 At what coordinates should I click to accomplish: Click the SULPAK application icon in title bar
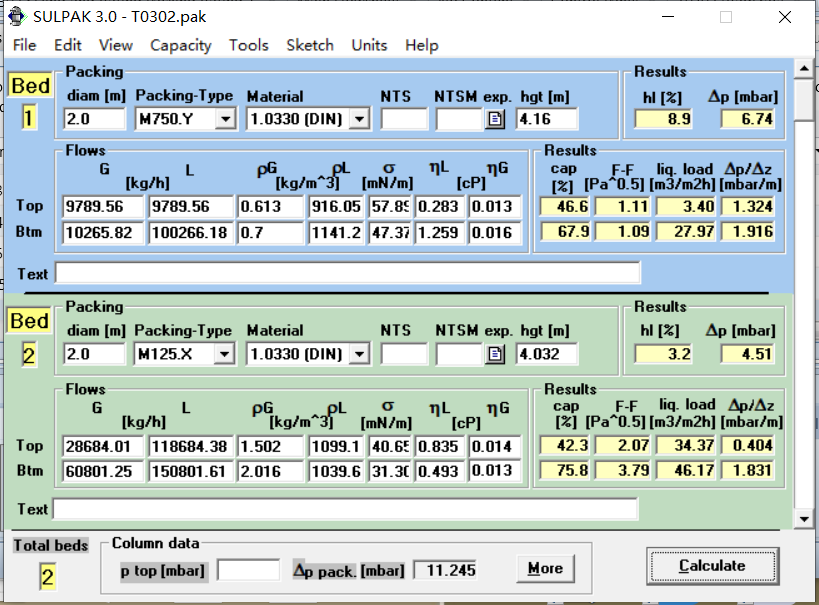pyautogui.click(x=16, y=16)
